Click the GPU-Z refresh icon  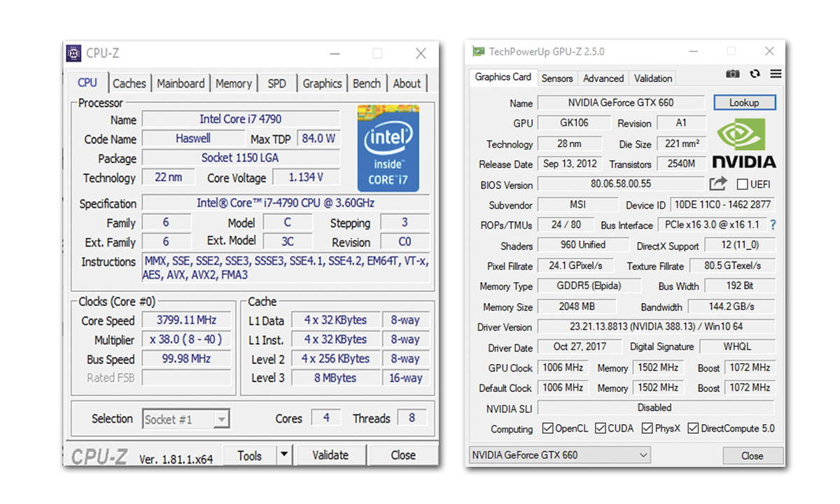755,73
